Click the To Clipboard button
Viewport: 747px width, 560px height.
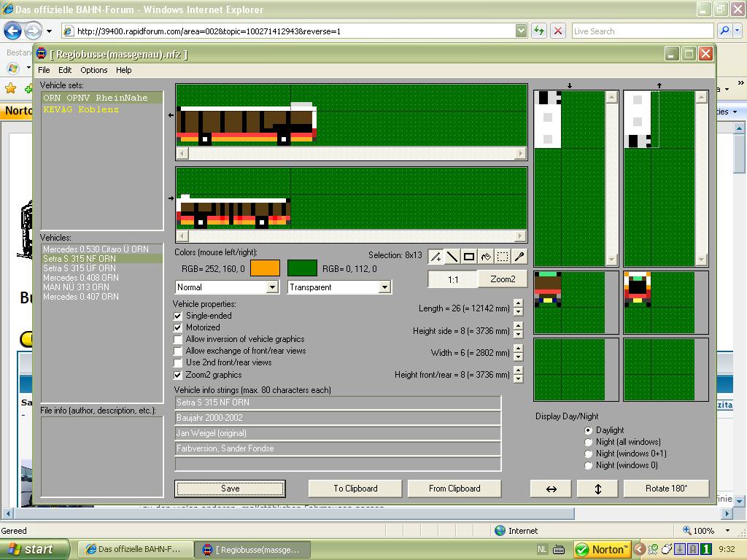point(355,489)
